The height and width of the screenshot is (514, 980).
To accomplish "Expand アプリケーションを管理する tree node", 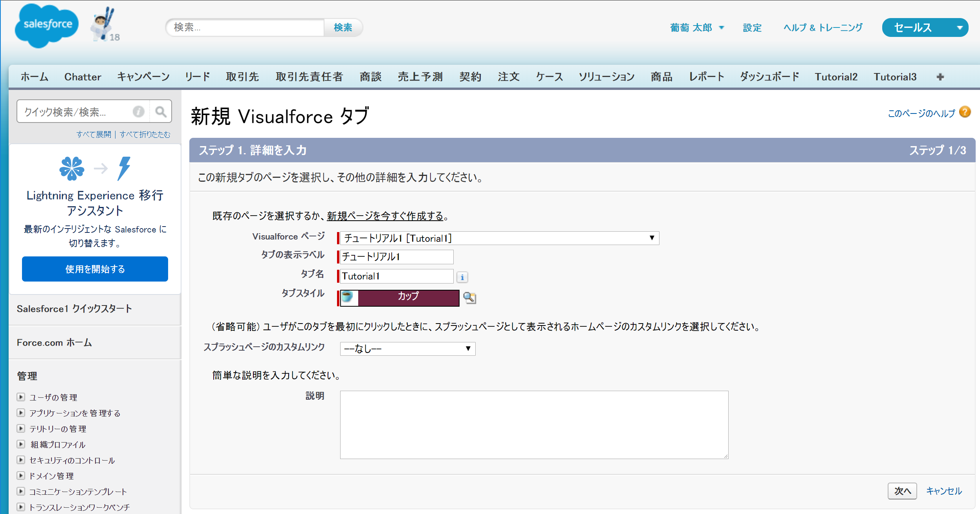I will click(21, 413).
